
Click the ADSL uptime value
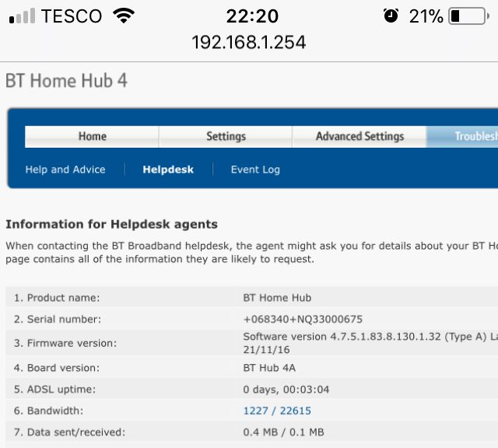point(286,389)
